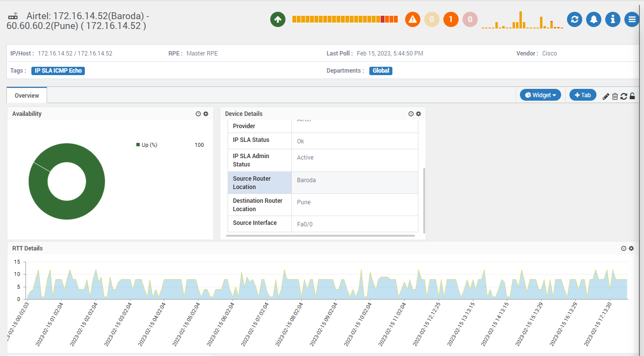
Task: Click the RTT Details widget title
Action: click(27, 248)
